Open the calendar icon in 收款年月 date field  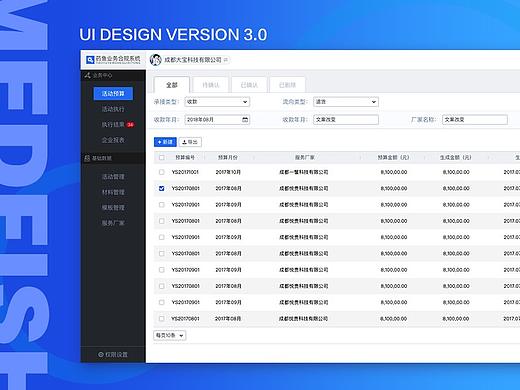tap(245, 120)
